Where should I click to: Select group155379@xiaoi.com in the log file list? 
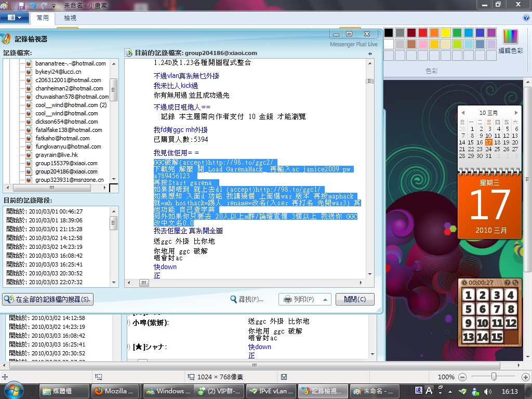click(66, 163)
